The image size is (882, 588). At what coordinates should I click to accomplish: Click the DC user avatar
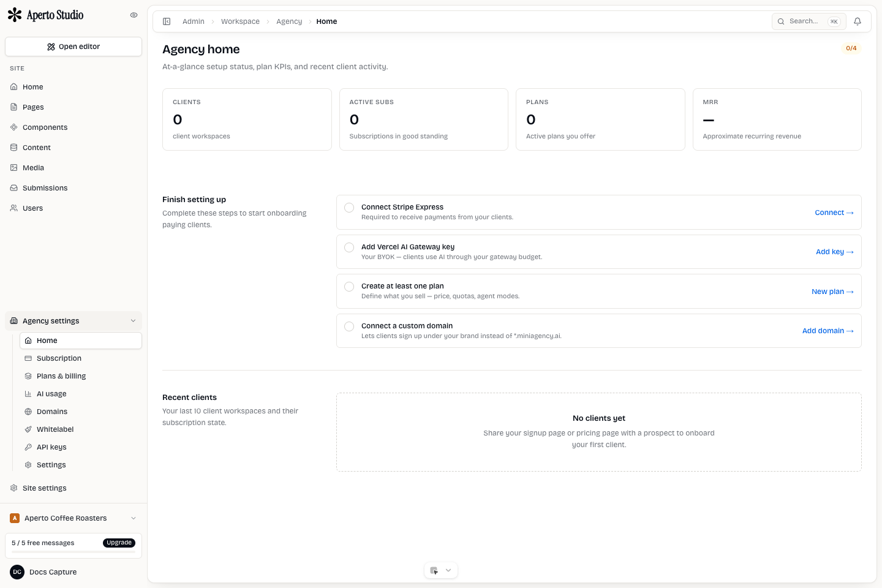tap(17, 572)
